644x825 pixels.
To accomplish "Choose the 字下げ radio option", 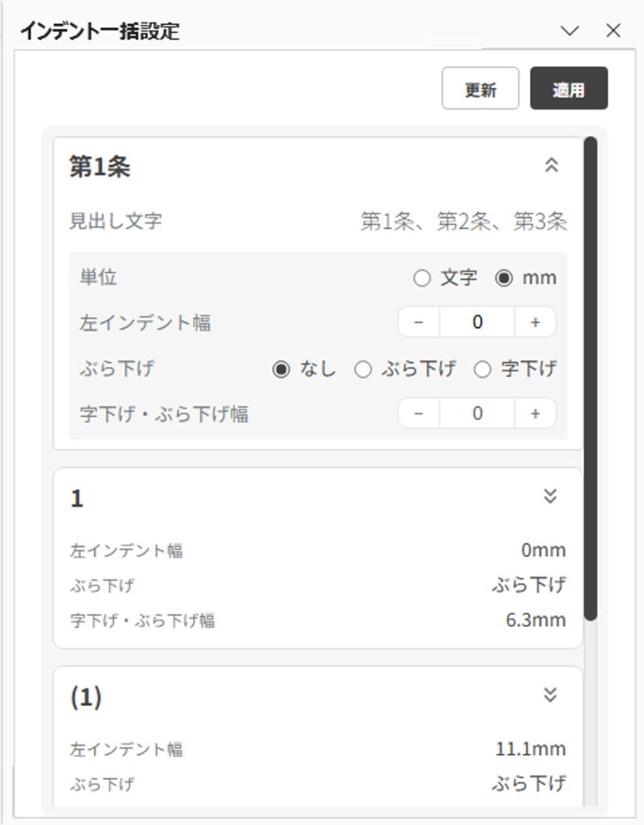I will pyautogui.click(x=482, y=370).
